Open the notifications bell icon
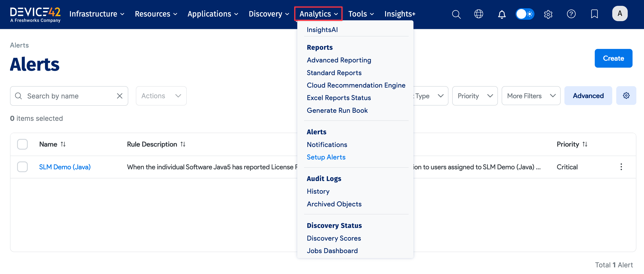This screenshot has width=644, height=274. coord(502,14)
